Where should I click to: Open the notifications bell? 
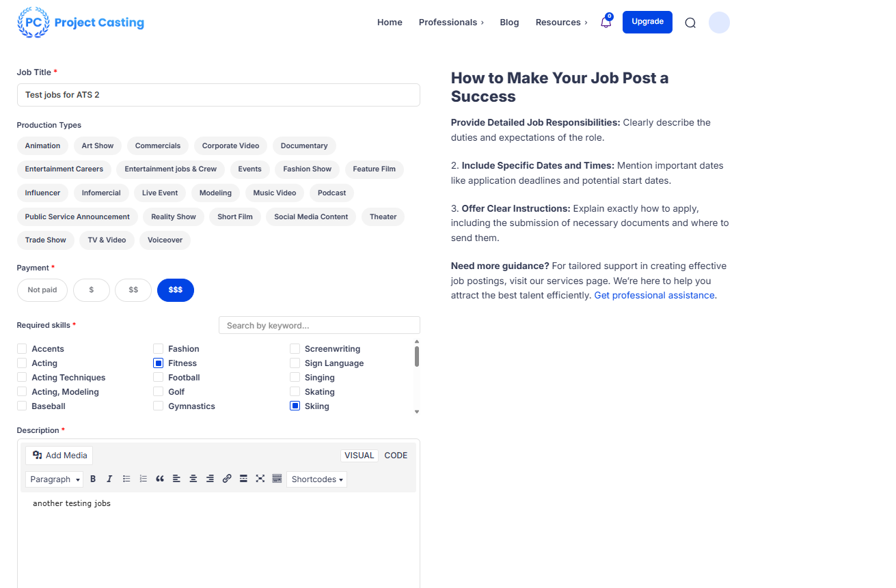tap(606, 23)
